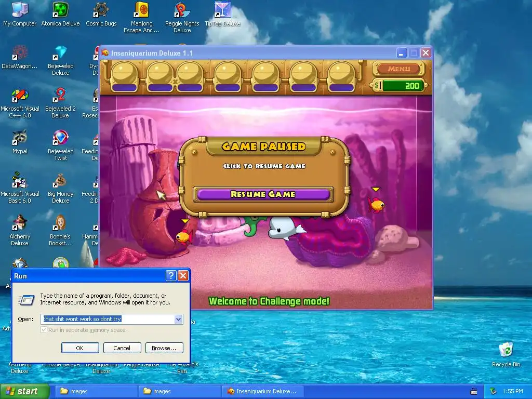
Task: Click OK in the Run dialog
Action: (80, 348)
